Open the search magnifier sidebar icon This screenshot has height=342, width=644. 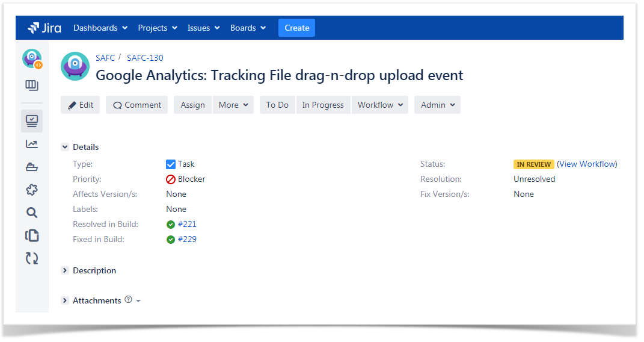tap(32, 213)
